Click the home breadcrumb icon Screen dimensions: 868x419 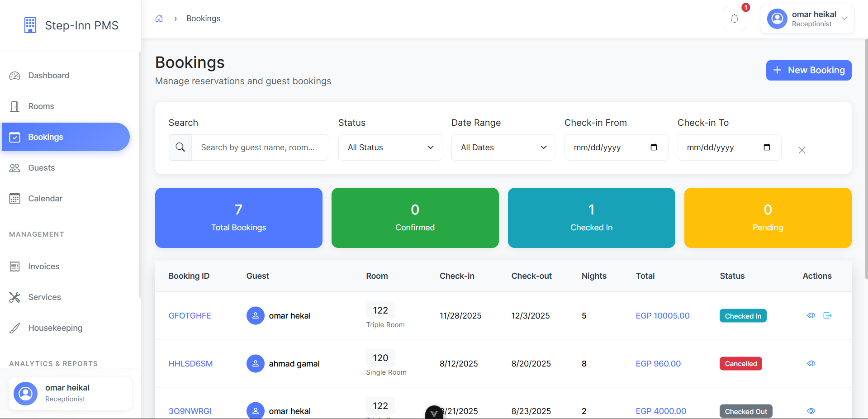tap(159, 19)
